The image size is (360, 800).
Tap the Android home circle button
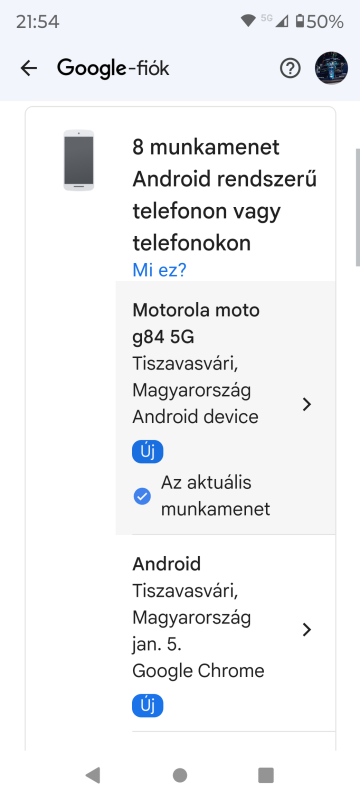[180, 775]
